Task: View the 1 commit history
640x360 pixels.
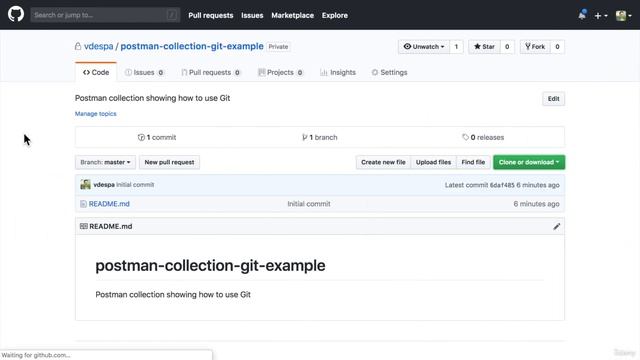Action: coord(157,138)
